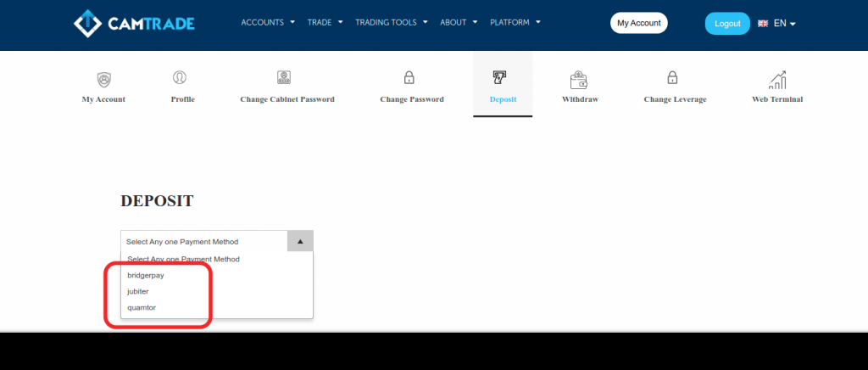This screenshot has width=868, height=370.
Task: Open the About dropdown menu
Action: point(459,23)
